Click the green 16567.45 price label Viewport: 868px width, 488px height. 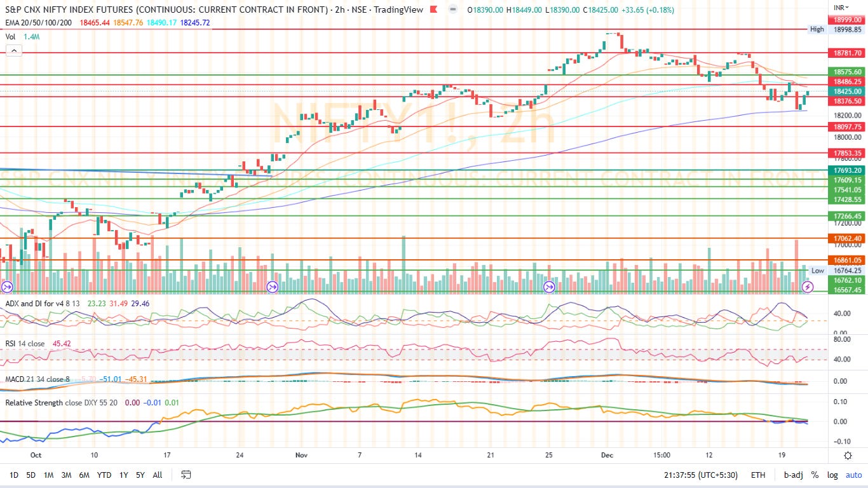point(848,290)
